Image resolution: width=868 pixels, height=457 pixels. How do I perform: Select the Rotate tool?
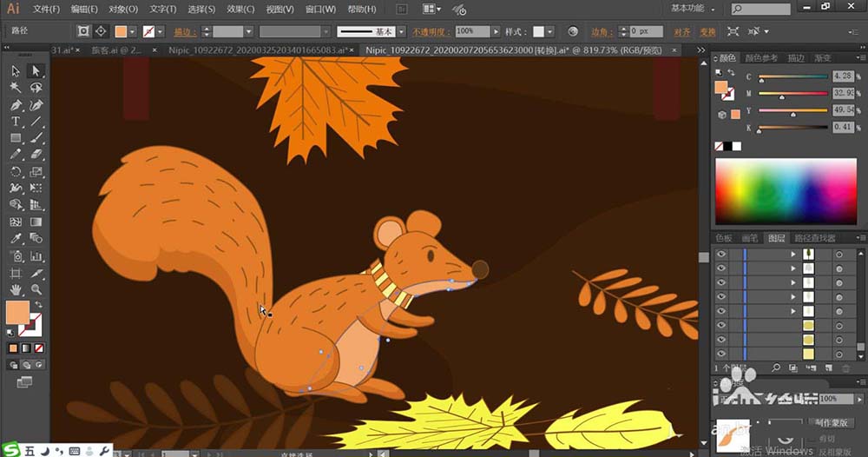pos(16,172)
